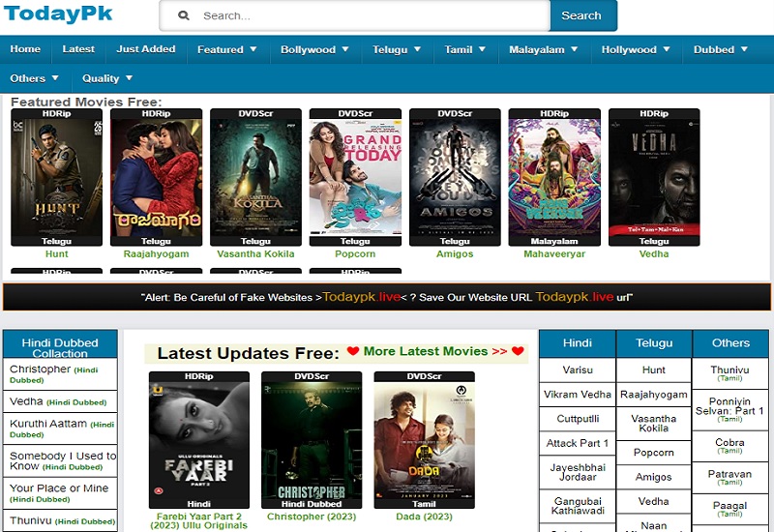Expand the Telugu dropdown in navbar
The image size is (774, 532).
(x=397, y=49)
